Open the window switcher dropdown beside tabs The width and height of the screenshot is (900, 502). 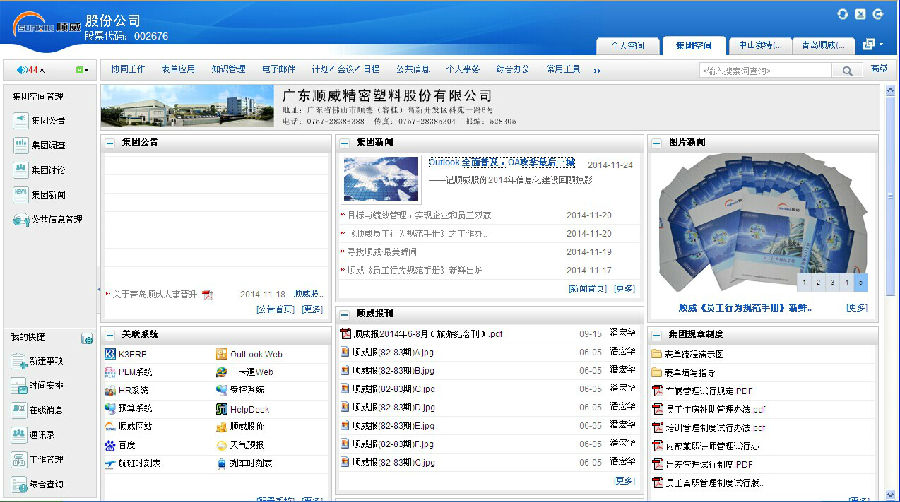click(871, 44)
